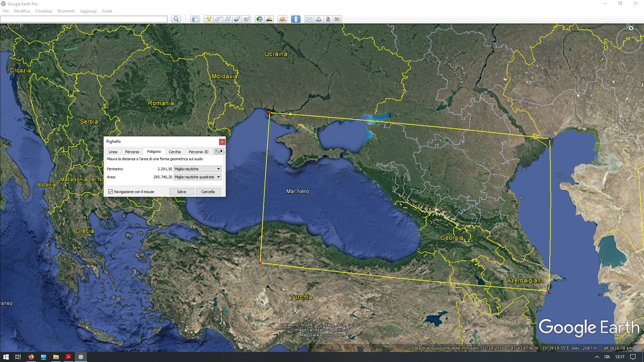Save image icon in the toolbar
This screenshot has height=362, width=644.
(328, 19)
